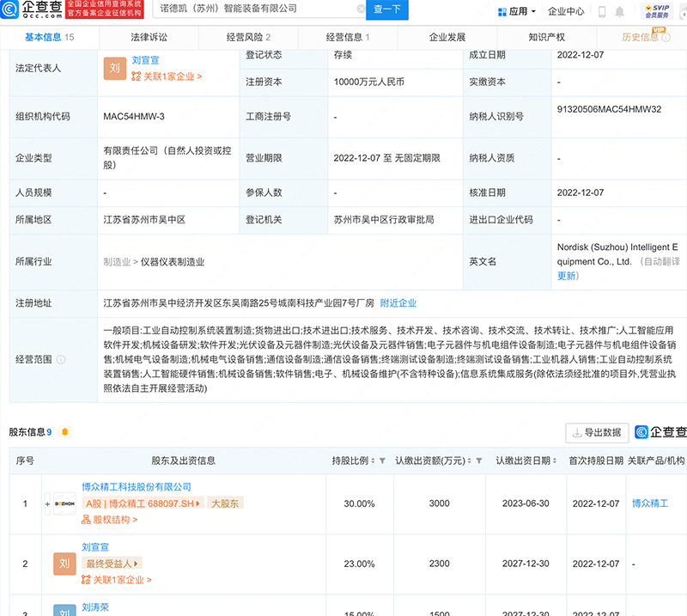Sort by 认缴出资额(万元) arrows
The image size is (687, 616).
(x=469, y=460)
